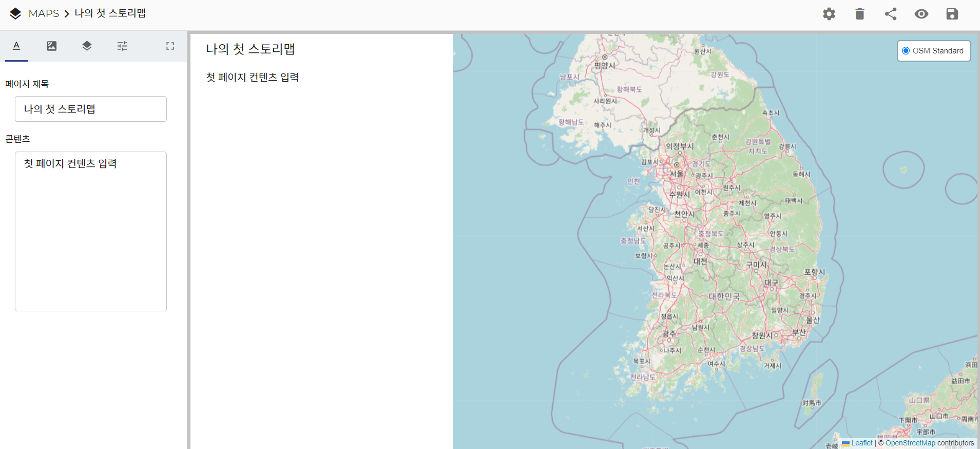
Task: Click the 나의 첫 스토리맵 breadcrumb
Action: tap(110, 13)
